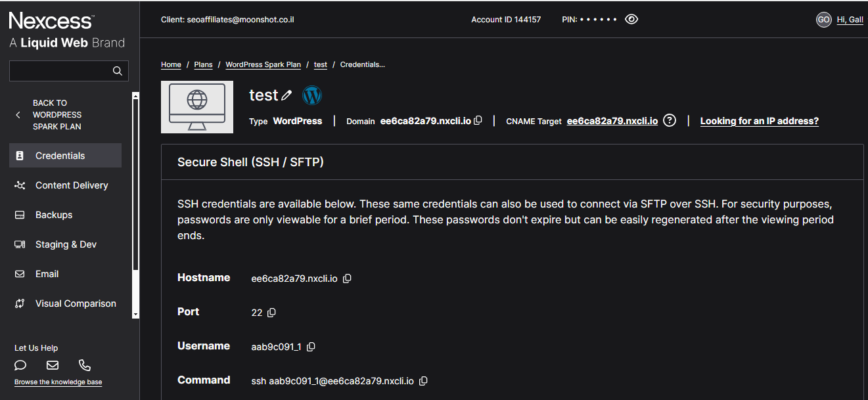The image size is (868, 400).
Task: Click the WordPress logo icon
Action: pos(312,95)
